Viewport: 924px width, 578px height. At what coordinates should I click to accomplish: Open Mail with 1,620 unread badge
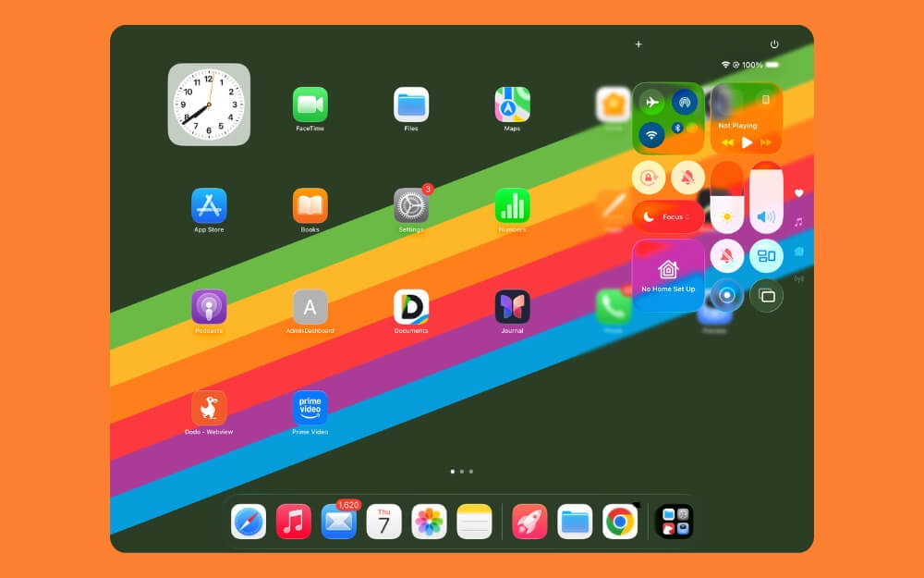click(339, 522)
